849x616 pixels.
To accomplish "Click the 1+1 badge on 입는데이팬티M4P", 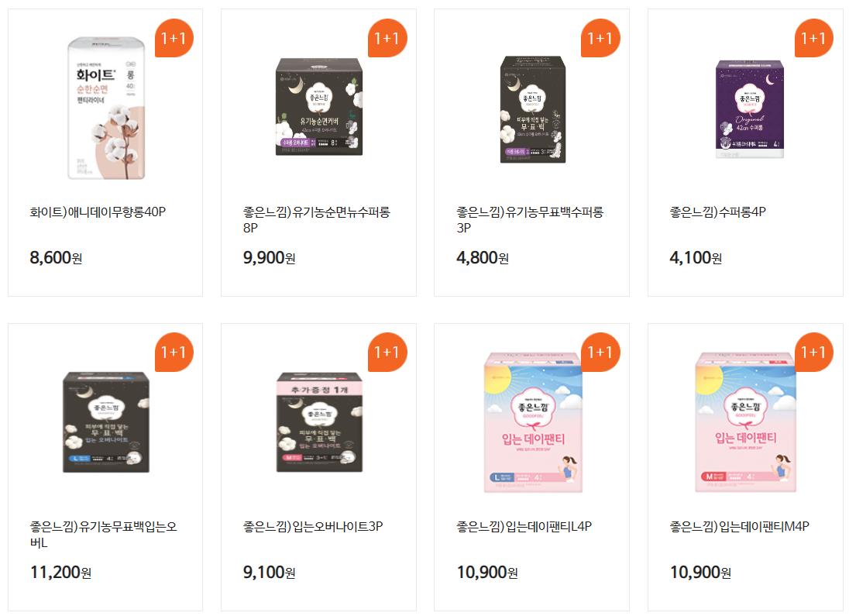I will [814, 352].
